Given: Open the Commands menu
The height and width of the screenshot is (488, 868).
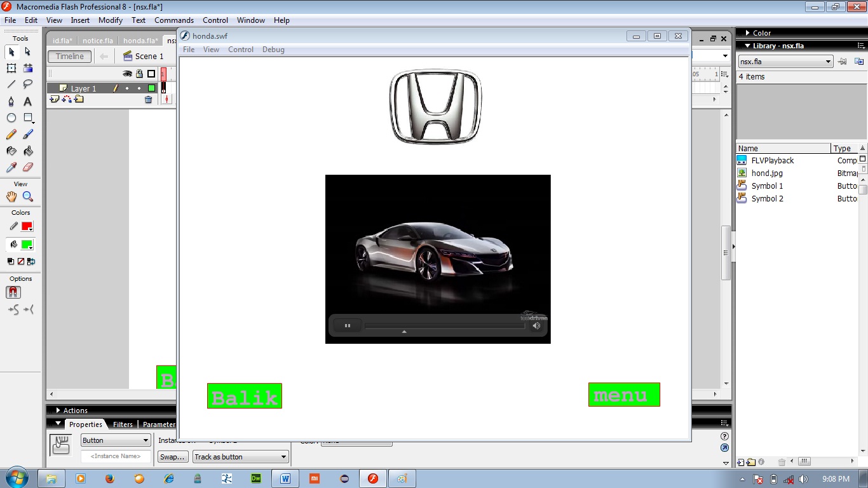Looking at the screenshot, I should click(173, 20).
